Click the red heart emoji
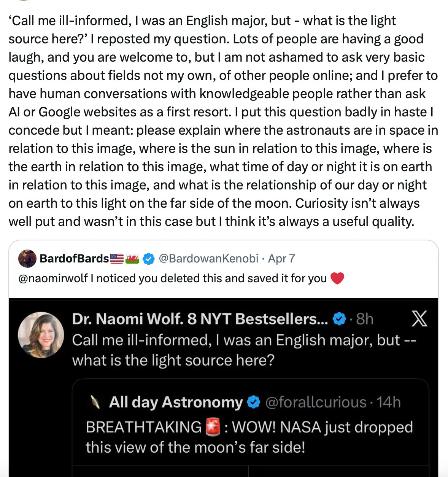 pos(337,278)
